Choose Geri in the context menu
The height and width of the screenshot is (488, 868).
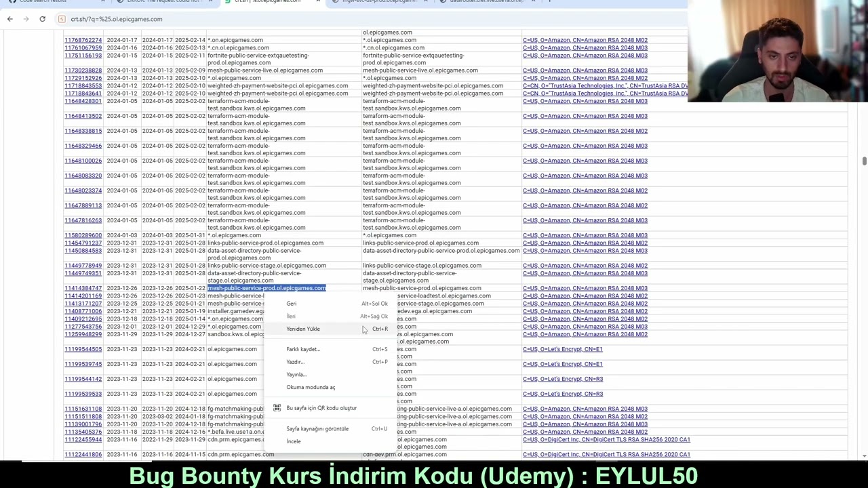[292, 304]
